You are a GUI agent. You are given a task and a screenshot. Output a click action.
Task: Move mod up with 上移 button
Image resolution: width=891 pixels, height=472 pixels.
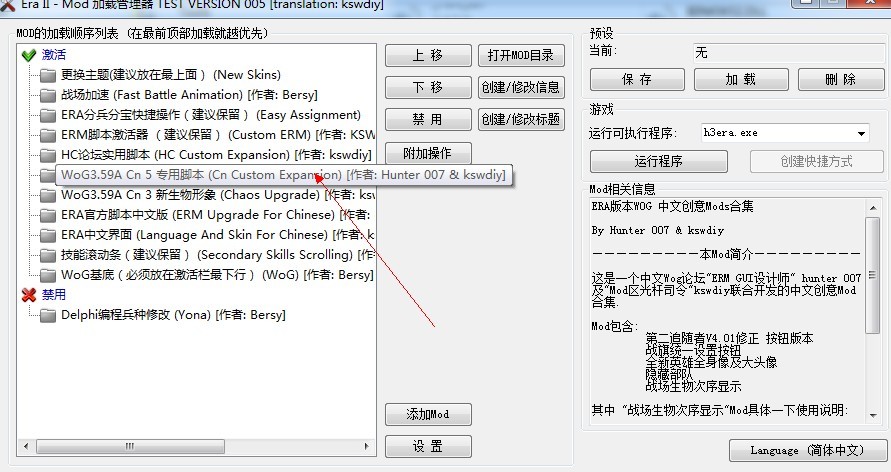click(x=428, y=55)
